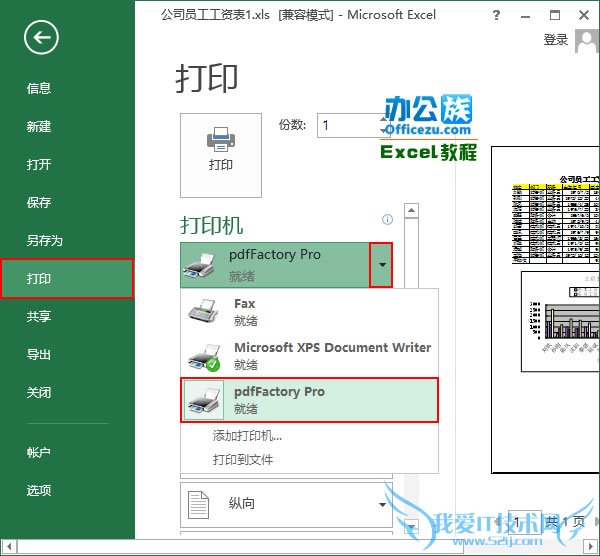600x556 pixels.
Task: Click pdfFactory Pro list item printer icon
Action: coord(204,400)
